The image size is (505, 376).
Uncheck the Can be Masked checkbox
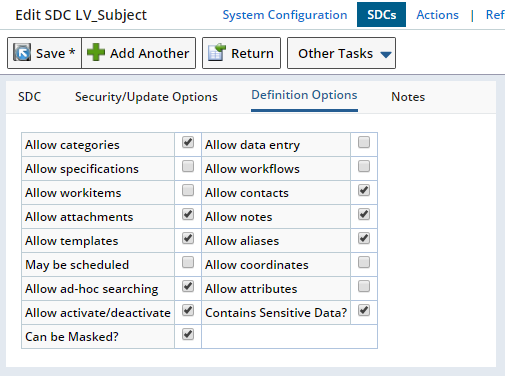pyautogui.click(x=188, y=334)
